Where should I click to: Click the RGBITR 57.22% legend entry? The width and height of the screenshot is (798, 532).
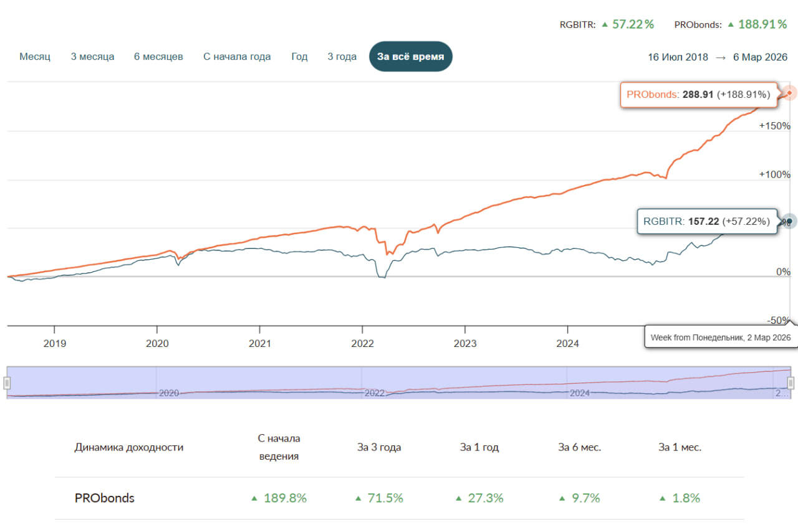tap(607, 25)
